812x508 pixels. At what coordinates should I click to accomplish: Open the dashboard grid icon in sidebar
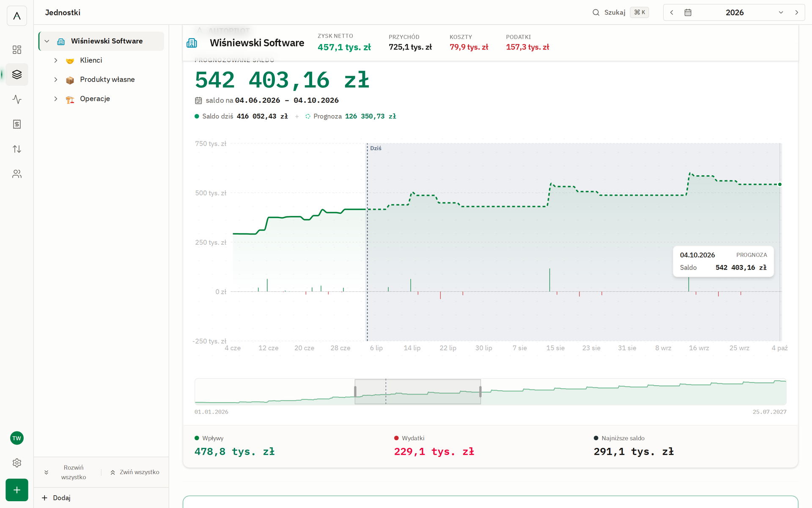click(x=17, y=50)
